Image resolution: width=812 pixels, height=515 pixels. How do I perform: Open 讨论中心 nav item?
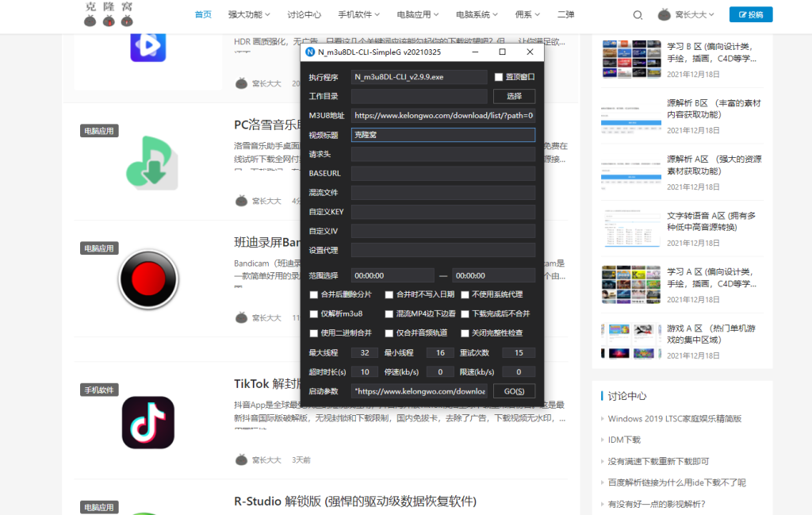pyautogui.click(x=304, y=14)
